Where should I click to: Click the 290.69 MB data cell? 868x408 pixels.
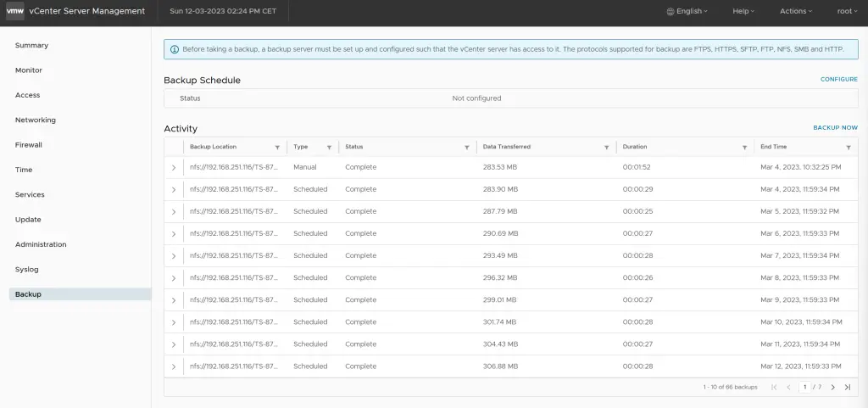[x=500, y=233]
